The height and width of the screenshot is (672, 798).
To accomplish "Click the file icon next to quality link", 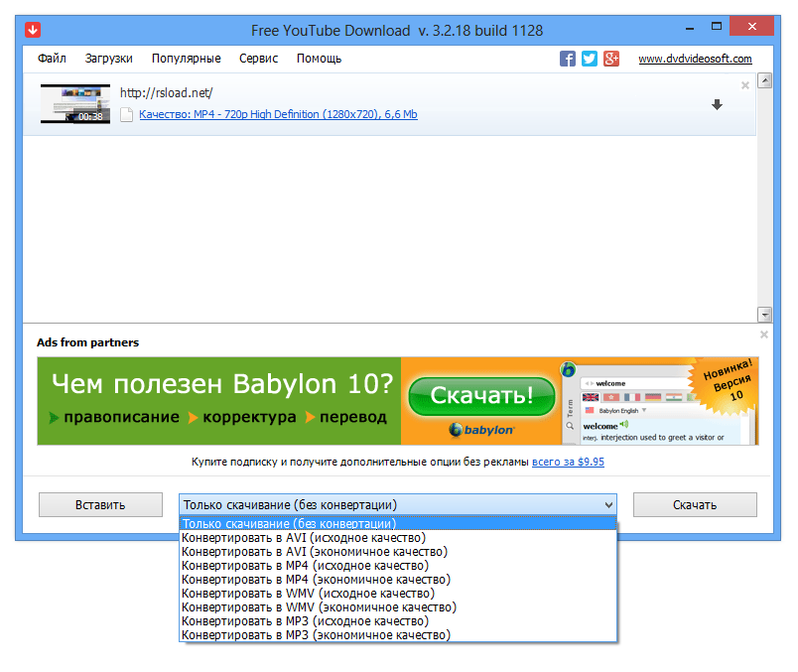I will [x=126, y=114].
